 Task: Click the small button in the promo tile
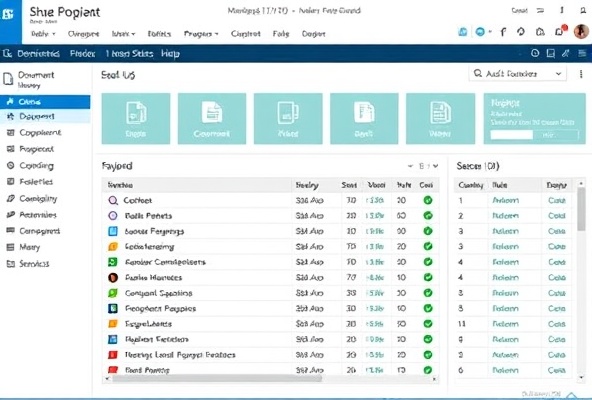point(556,135)
